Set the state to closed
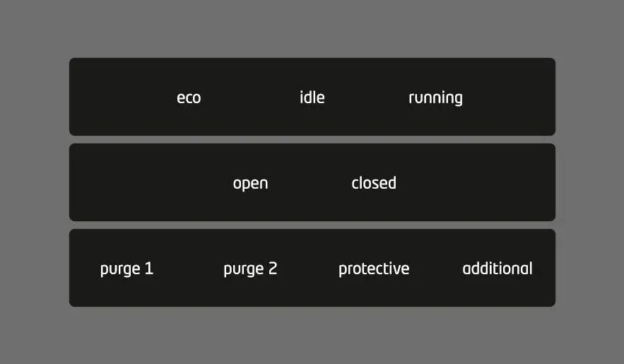Viewport: 624px width, 364px height. (374, 183)
